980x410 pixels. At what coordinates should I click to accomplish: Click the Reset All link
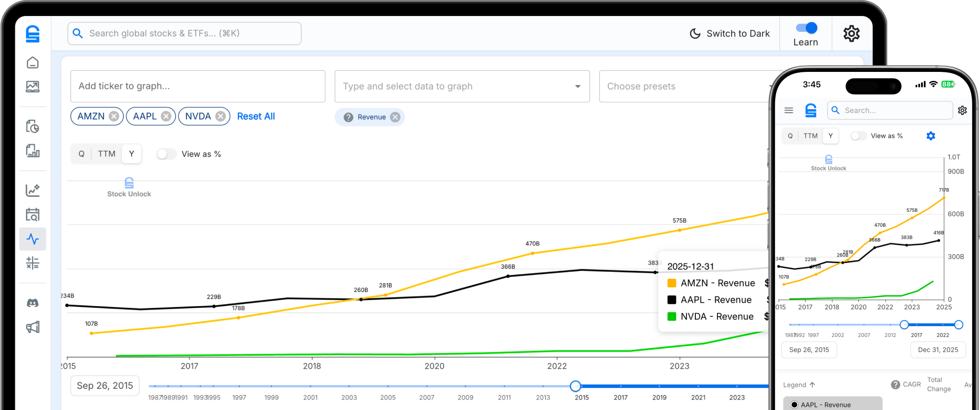click(x=256, y=116)
